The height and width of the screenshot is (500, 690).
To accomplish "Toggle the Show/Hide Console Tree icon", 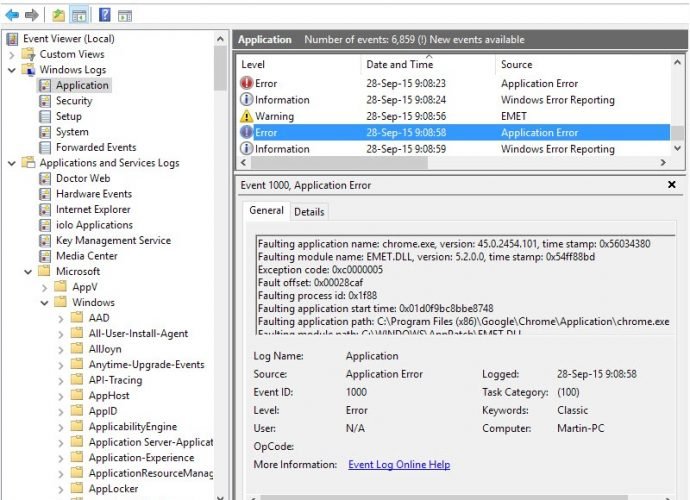I will 79,15.
